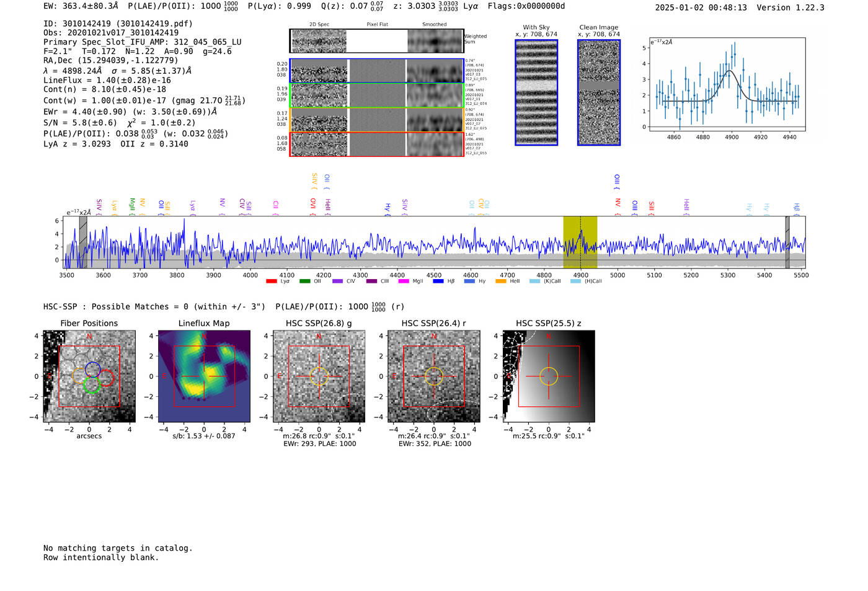Click the 'Smoothed' column header

click(x=435, y=24)
